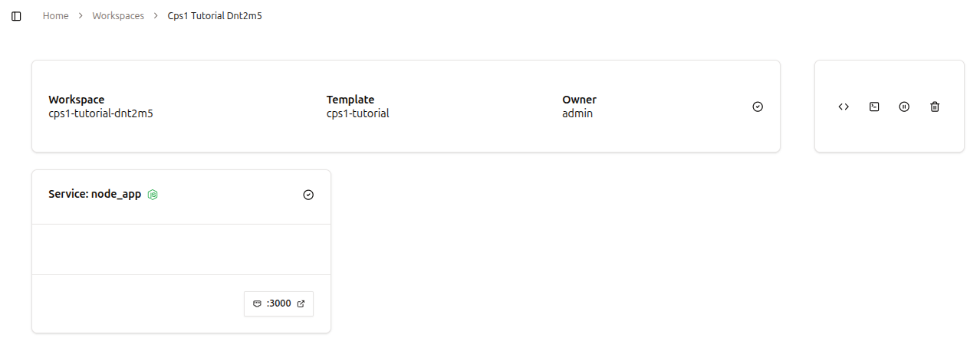Click the owner value admin
The width and height of the screenshot is (980, 351).
coord(577,113)
